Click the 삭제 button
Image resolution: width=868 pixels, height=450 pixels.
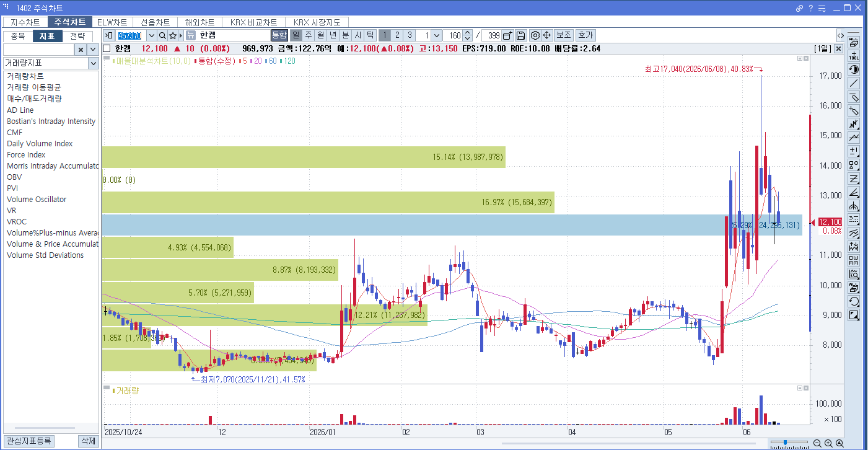point(89,441)
